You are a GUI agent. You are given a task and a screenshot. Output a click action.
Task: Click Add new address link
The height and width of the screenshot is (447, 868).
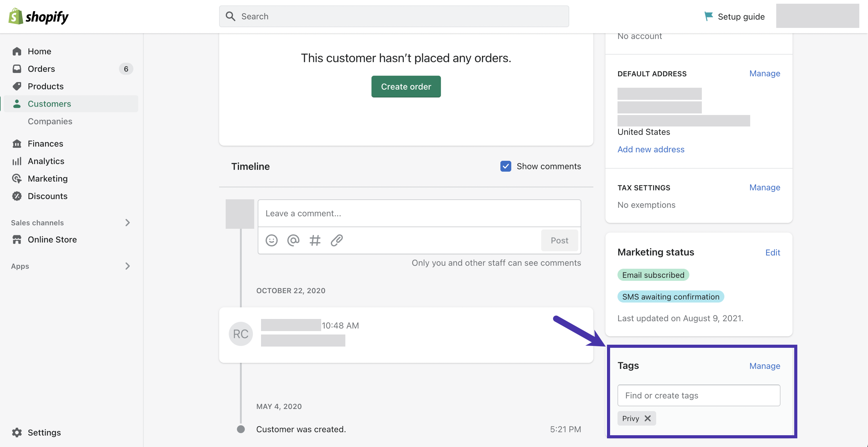(651, 149)
